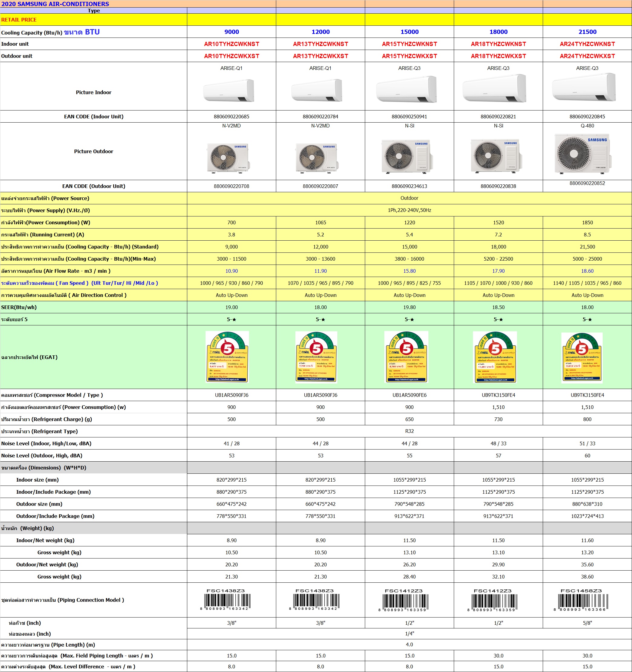Select indoor model AR13TYHZCWKNST
Viewport: 632px width, 672px height.
coord(321,44)
